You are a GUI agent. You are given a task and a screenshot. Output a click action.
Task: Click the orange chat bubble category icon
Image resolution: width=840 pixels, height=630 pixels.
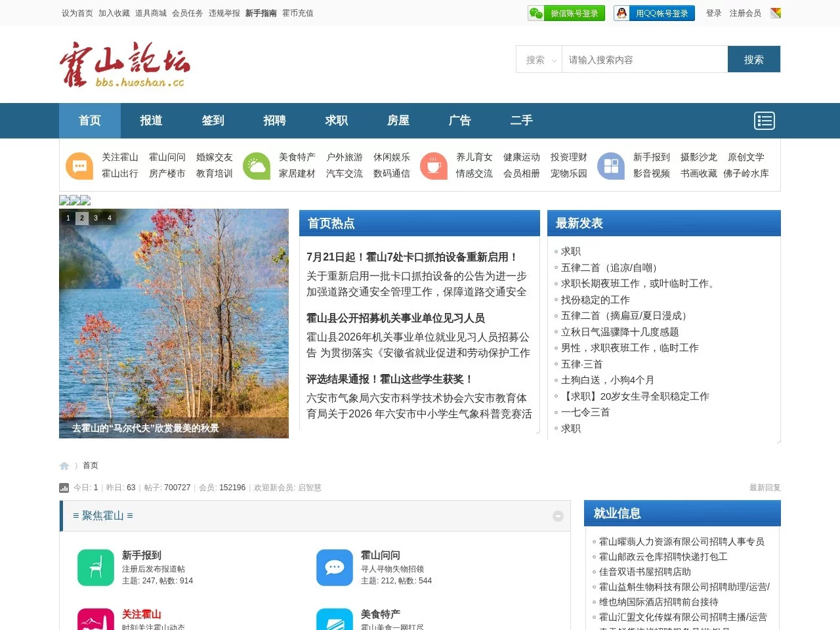click(79, 166)
